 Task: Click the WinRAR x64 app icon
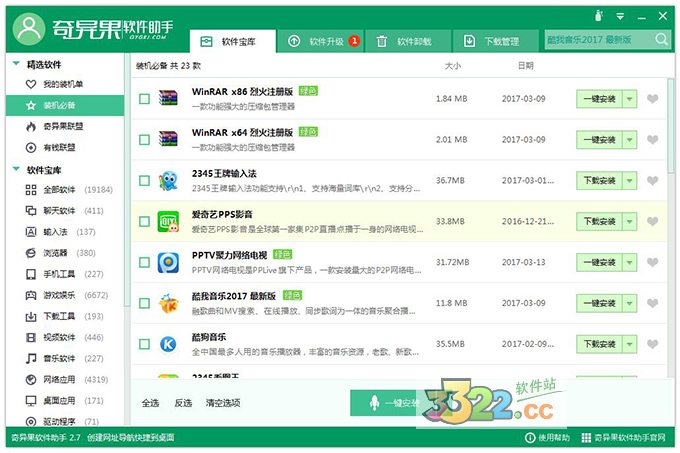[168, 139]
